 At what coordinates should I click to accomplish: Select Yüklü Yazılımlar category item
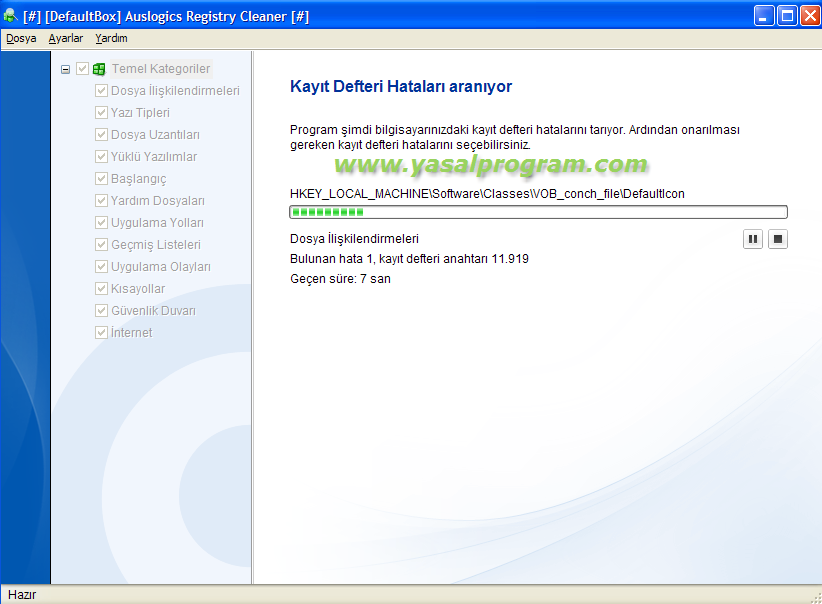coord(153,157)
